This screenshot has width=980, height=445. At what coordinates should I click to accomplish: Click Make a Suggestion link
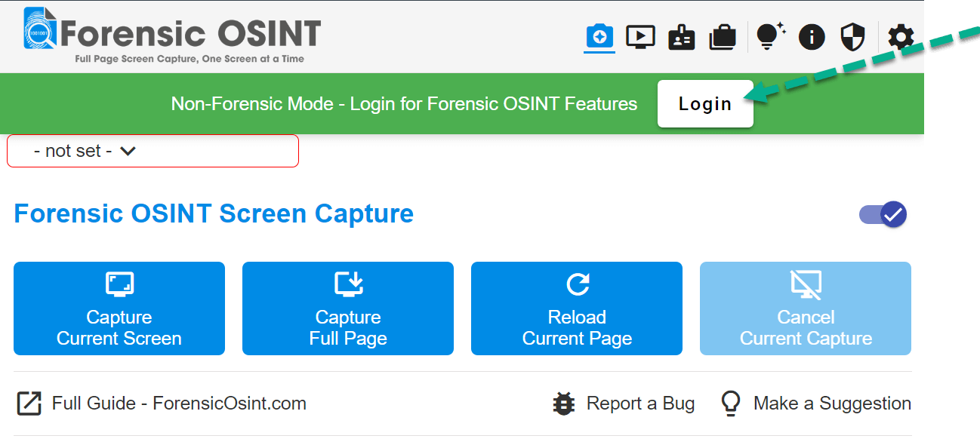(815, 404)
